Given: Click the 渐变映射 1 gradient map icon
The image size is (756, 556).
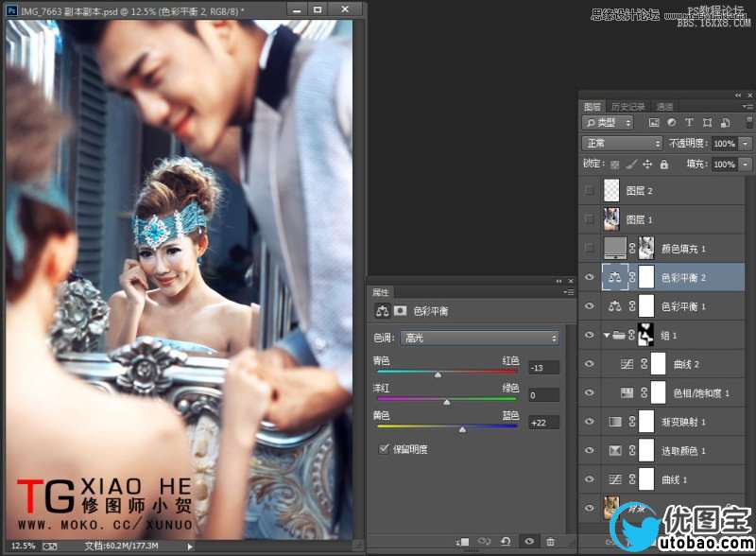Looking at the screenshot, I should [615, 422].
